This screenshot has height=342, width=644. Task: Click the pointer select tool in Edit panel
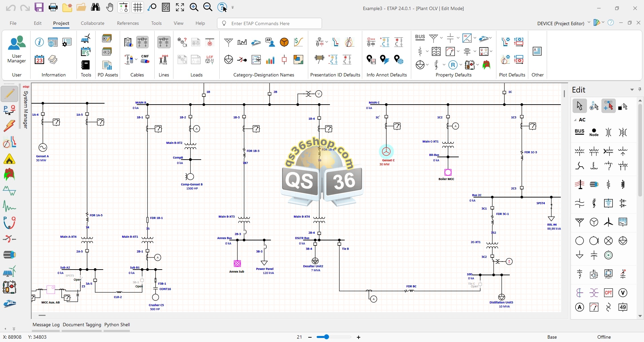(579, 106)
